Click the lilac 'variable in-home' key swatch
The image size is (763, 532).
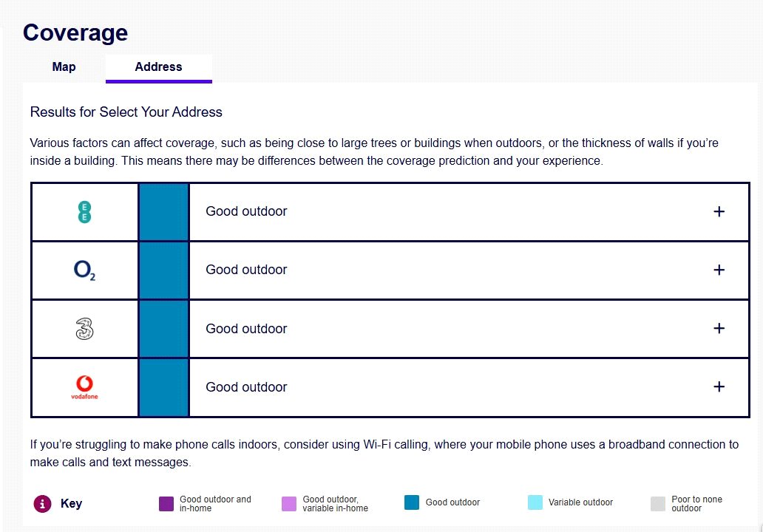tap(289, 504)
